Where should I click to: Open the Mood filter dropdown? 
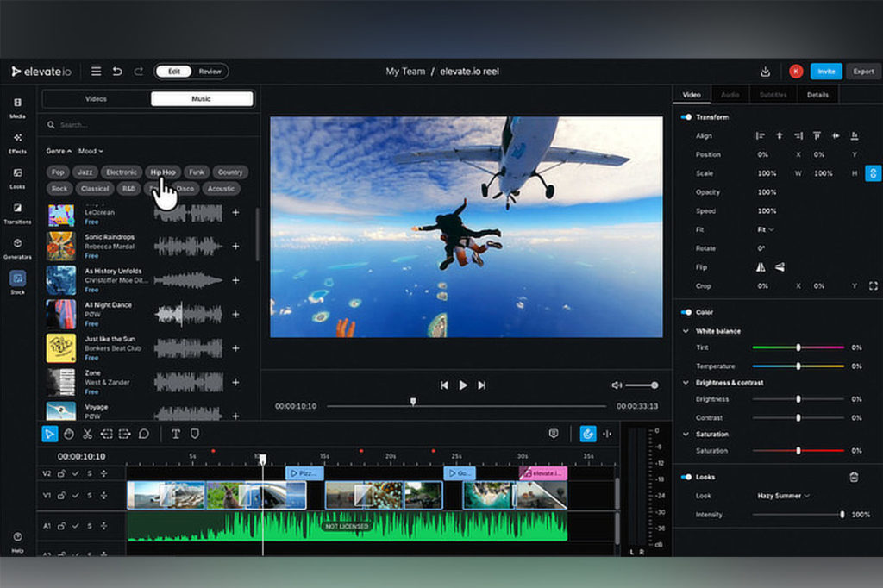click(91, 151)
